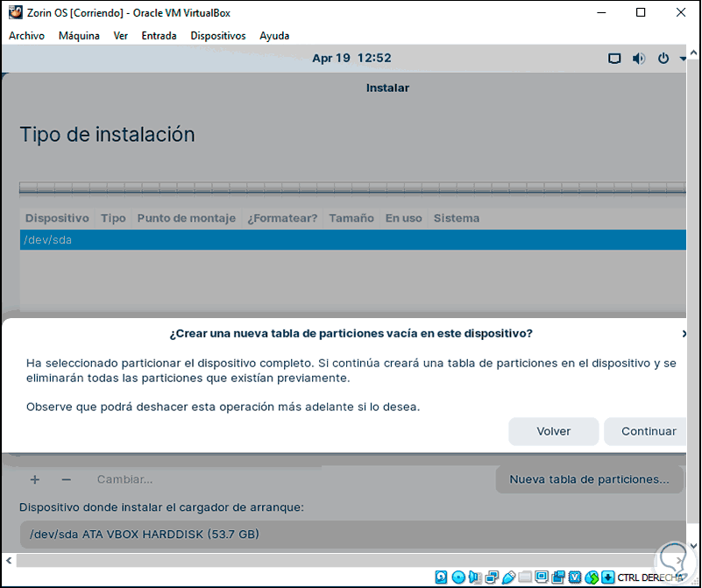
Task: Click the Punto de montaje column header
Action: click(x=187, y=218)
